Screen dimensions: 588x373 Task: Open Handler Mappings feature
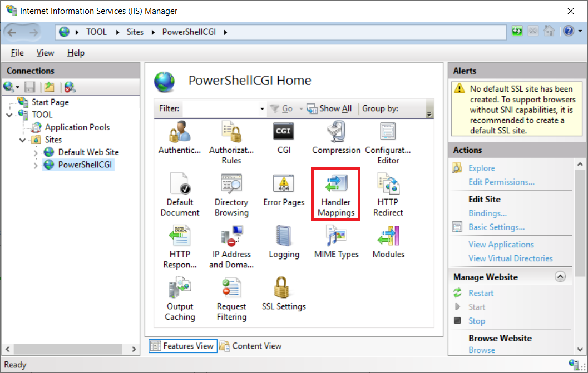tap(336, 195)
